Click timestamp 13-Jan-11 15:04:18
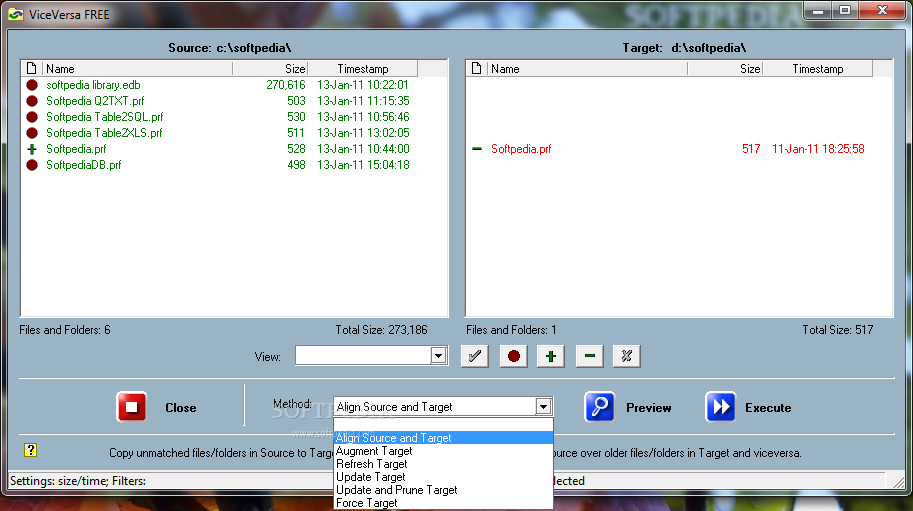 tap(363, 165)
